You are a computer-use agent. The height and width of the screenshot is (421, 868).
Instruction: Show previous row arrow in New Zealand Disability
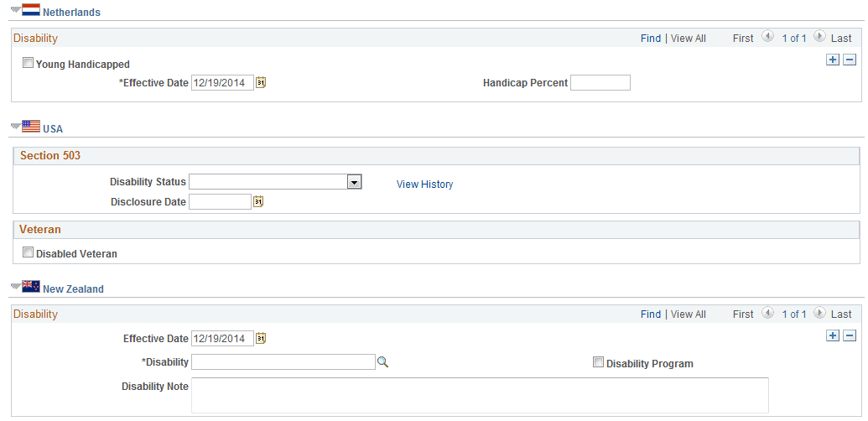pyautogui.click(x=768, y=313)
